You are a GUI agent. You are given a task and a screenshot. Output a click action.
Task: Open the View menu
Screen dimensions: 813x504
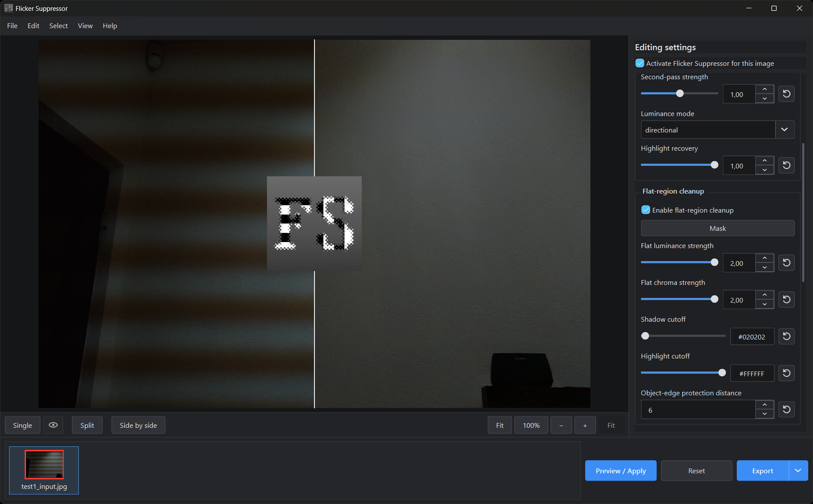point(85,26)
